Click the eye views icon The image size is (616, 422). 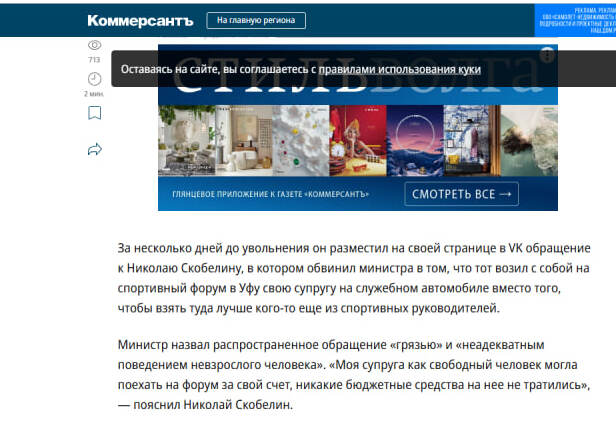click(x=94, y=45)
